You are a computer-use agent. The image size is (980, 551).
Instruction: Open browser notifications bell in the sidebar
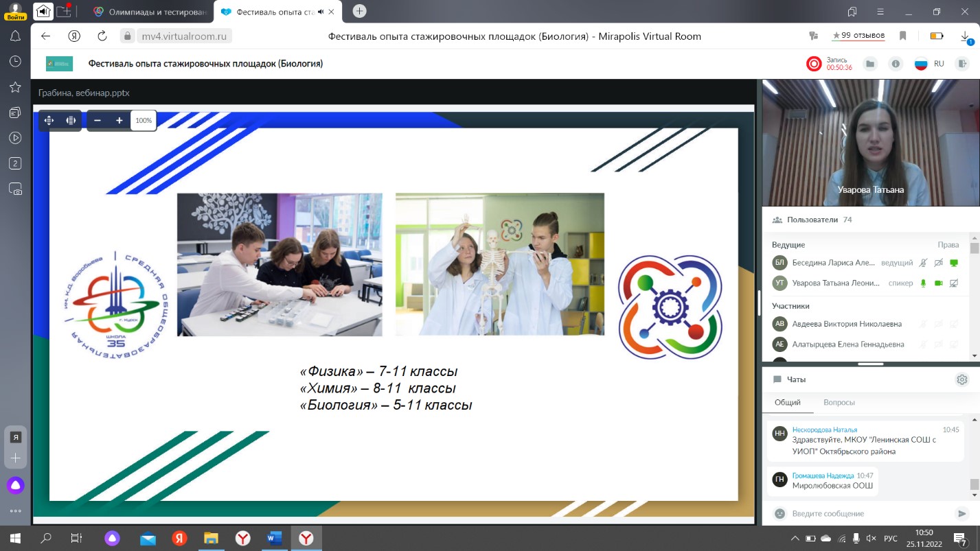click(15, 36)
